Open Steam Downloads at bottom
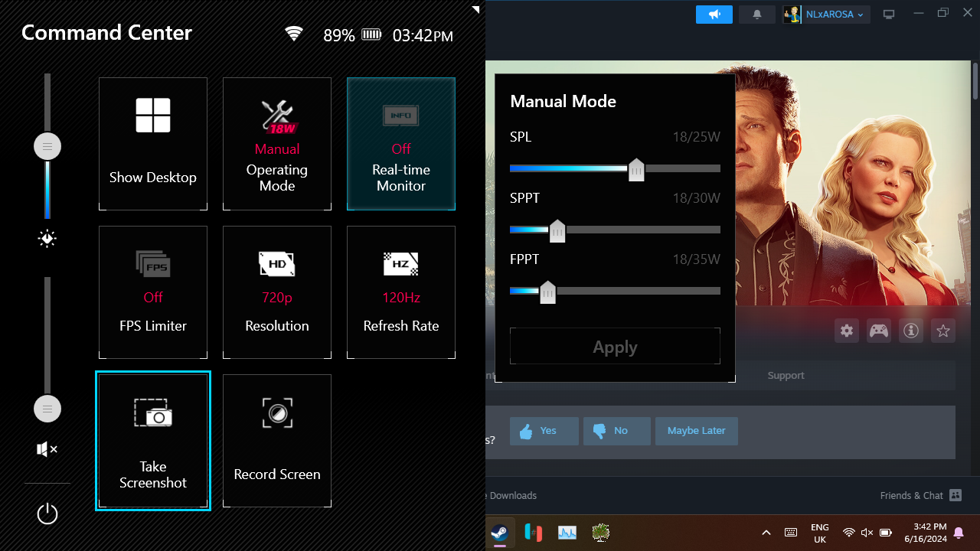The width and height of the screenshot is (980, 551). point(512,495)
